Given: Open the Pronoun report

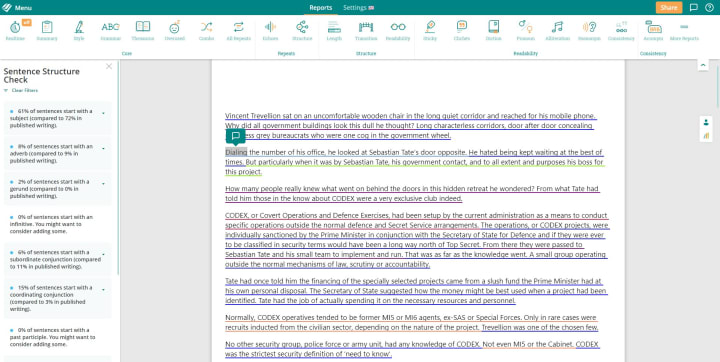Looking at the screenshot, I should [x=526, y=30].
